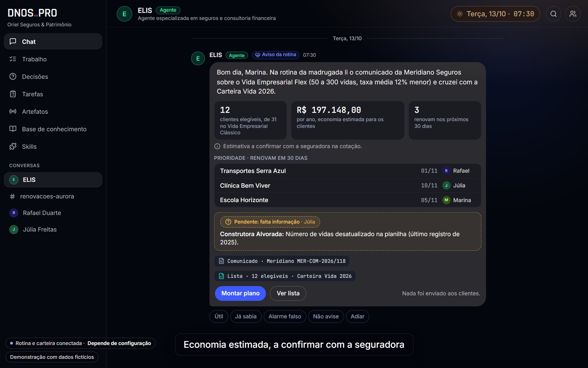588x368 pixels.
Task: Click Júlia Freitas's avatar in conversations
Action: [14, 229]
